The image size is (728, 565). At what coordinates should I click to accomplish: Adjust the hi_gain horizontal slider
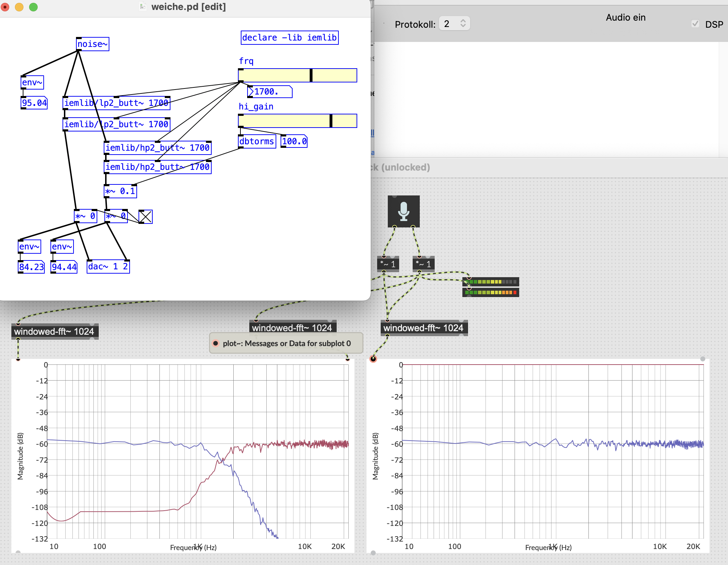tap(298, 121)
